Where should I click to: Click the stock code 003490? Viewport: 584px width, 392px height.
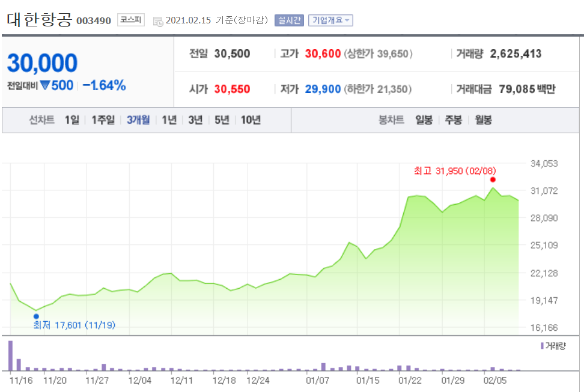94,20
